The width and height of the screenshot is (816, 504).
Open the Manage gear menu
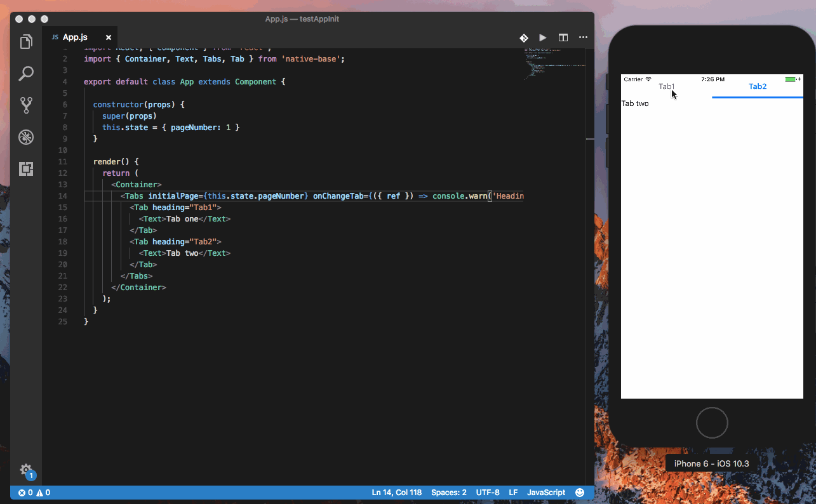click(x=26, y=470)
